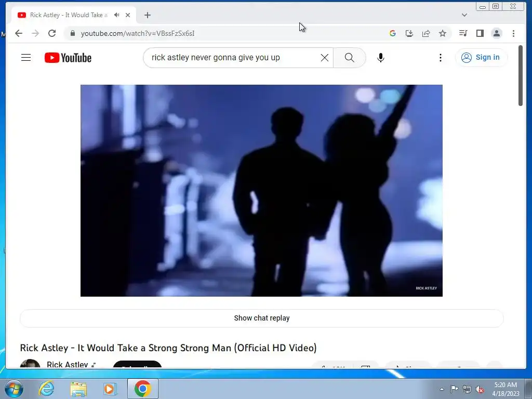Share this page icon
This screenshot has height=399, width=532.
(426, 33)
